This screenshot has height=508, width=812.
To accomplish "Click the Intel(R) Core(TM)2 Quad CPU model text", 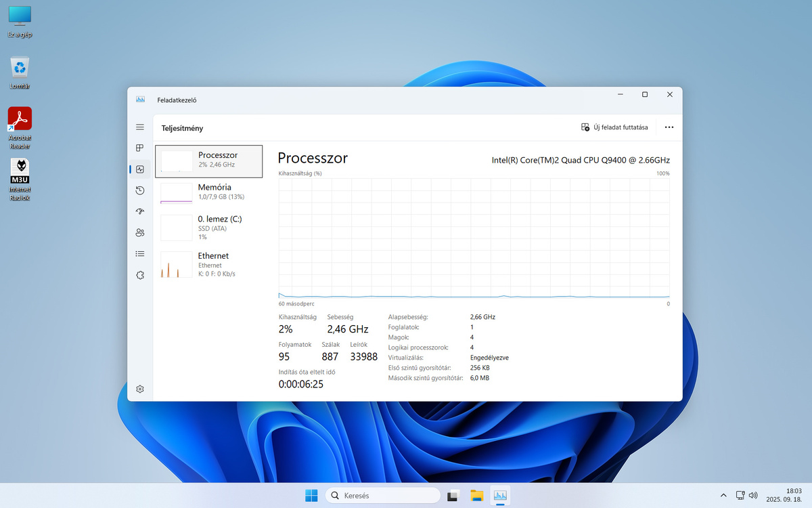I will (x=581, y=161).
